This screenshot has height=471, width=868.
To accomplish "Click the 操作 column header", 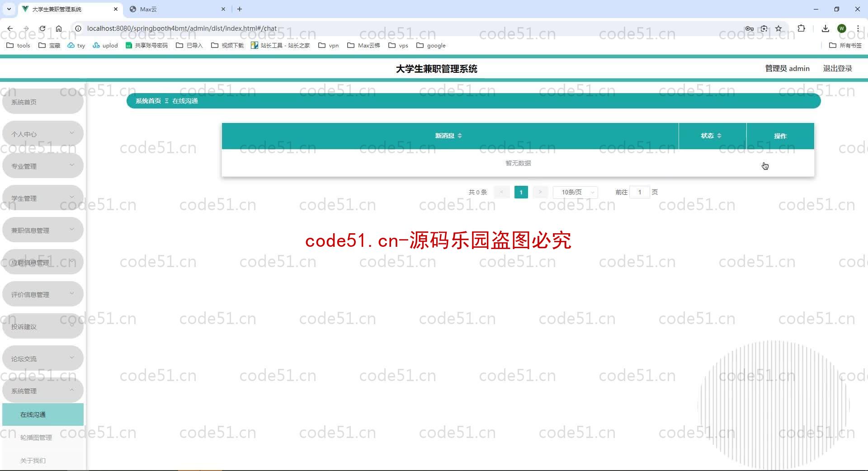I will (780, 136).
